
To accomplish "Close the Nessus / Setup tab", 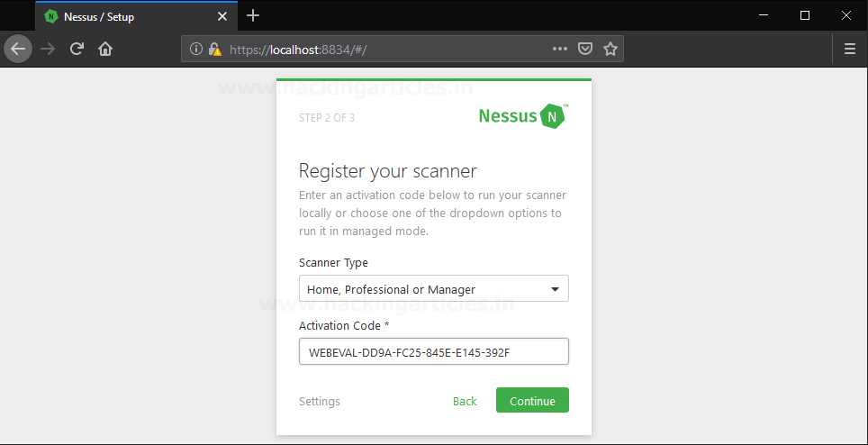I will pos(222,16).
